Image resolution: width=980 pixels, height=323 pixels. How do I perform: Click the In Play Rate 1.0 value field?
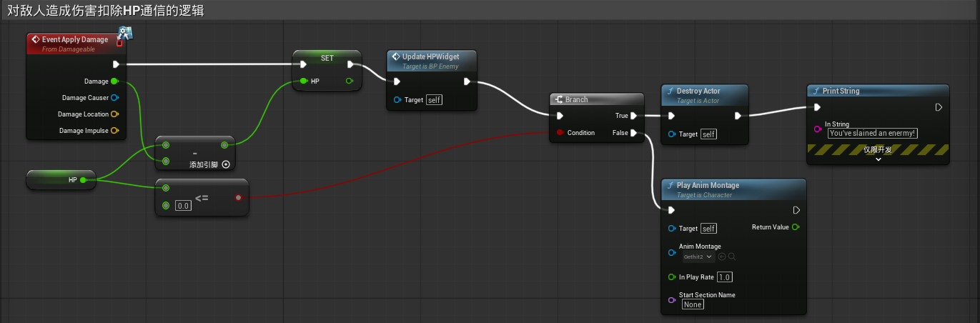pos(724,277)
